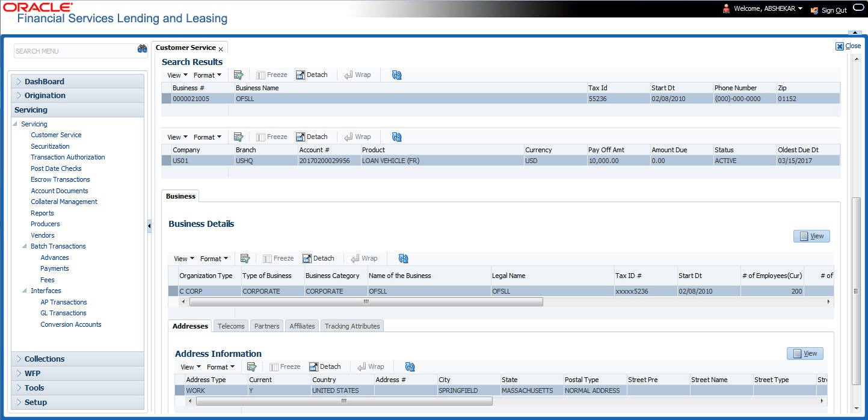
Task: Click Query by Example icon in Address Information toolbar
Action: pos(251,366)
